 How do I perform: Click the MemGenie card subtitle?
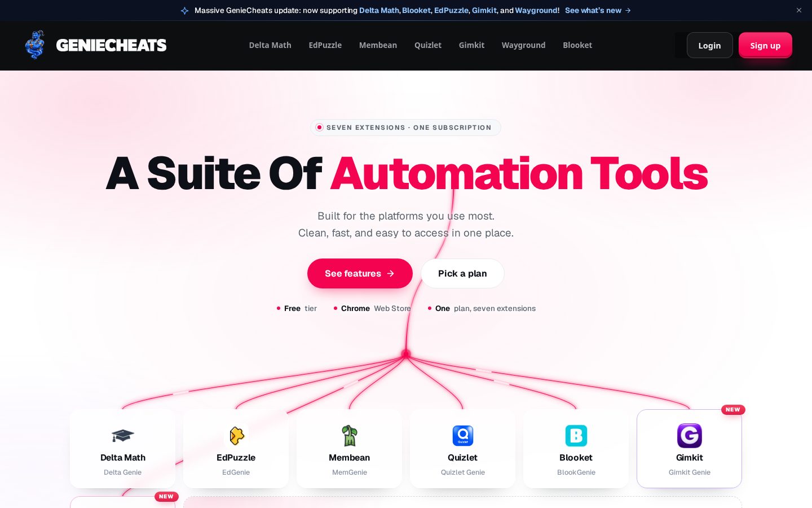[350, 472]
